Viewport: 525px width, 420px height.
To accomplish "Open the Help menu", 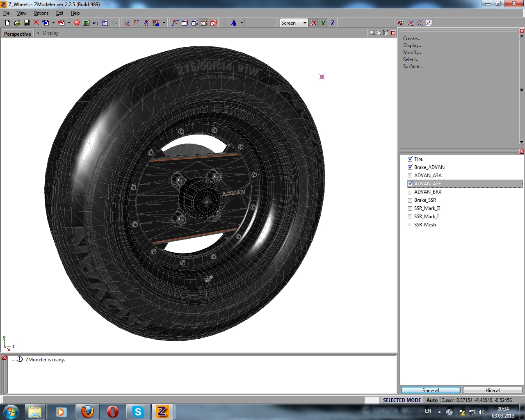I will (x=75, y=13).
